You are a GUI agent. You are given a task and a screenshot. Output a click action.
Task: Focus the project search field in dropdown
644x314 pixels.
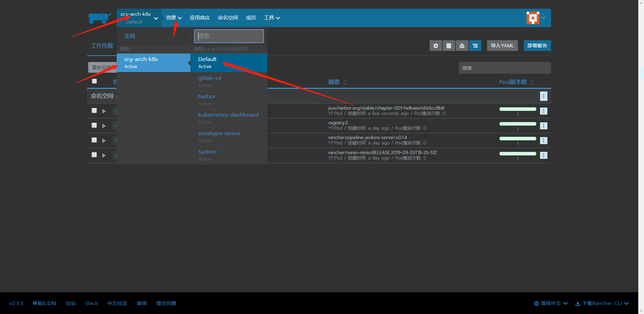tap(229, 36)
